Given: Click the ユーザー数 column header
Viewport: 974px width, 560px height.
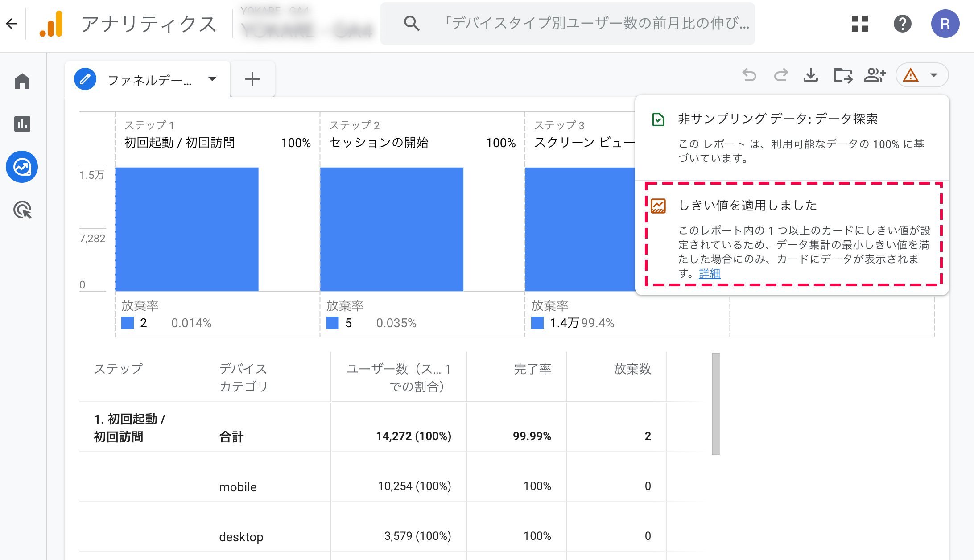Looking at the screenshot, I should (x=398, y=377).
